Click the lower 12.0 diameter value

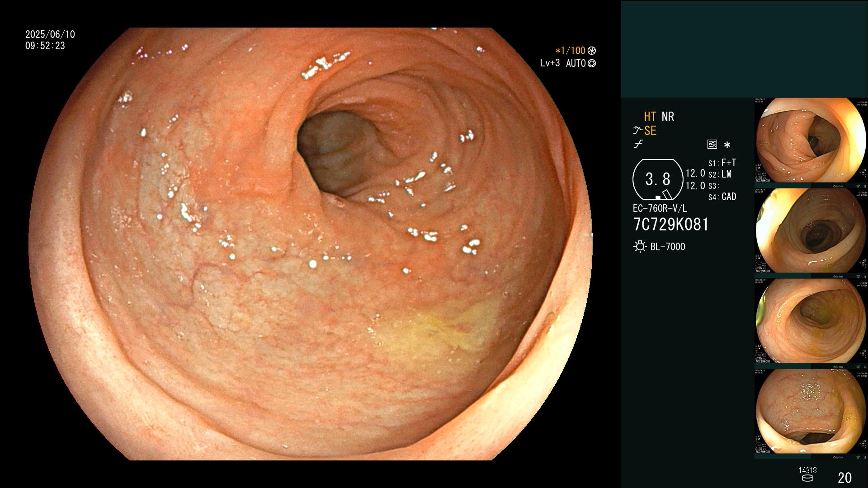tap(695, 186)
